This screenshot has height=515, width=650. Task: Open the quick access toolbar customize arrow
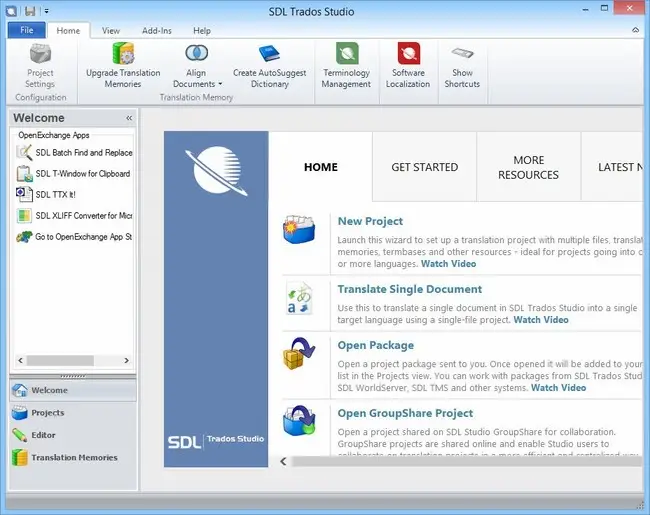[x=46, y=11]
